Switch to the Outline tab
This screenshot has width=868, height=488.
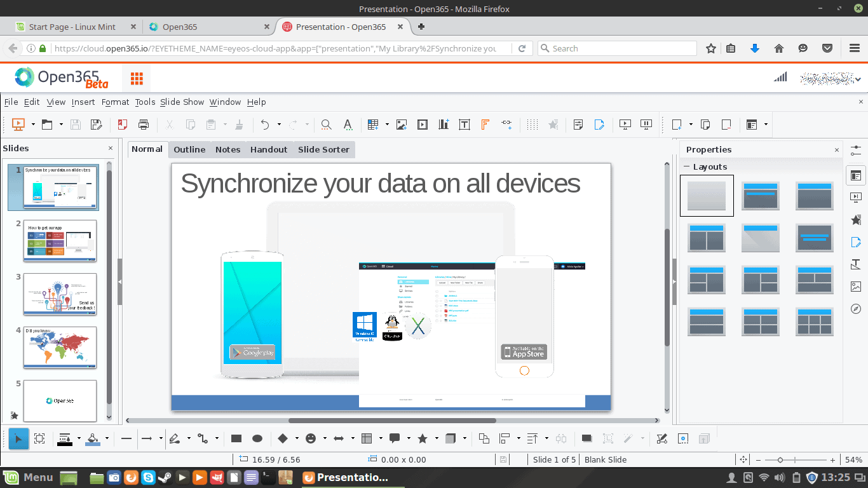(189, 149)
